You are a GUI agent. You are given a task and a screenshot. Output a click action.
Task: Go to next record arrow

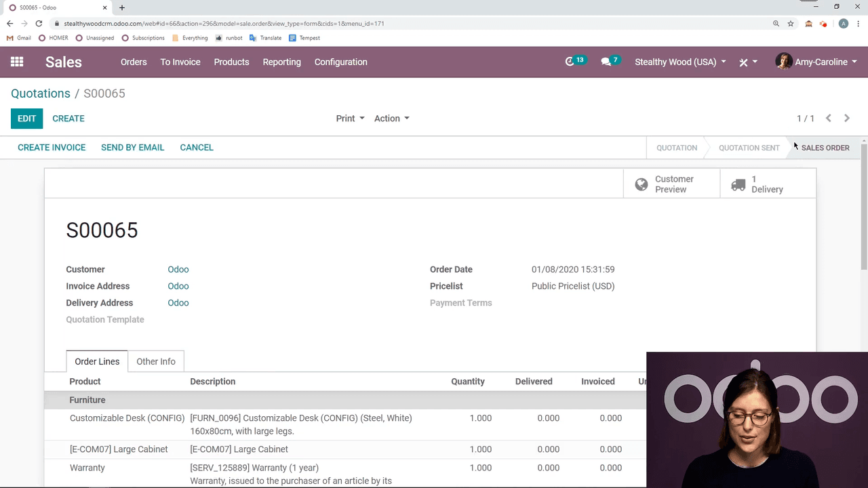(x=847, y=118)
